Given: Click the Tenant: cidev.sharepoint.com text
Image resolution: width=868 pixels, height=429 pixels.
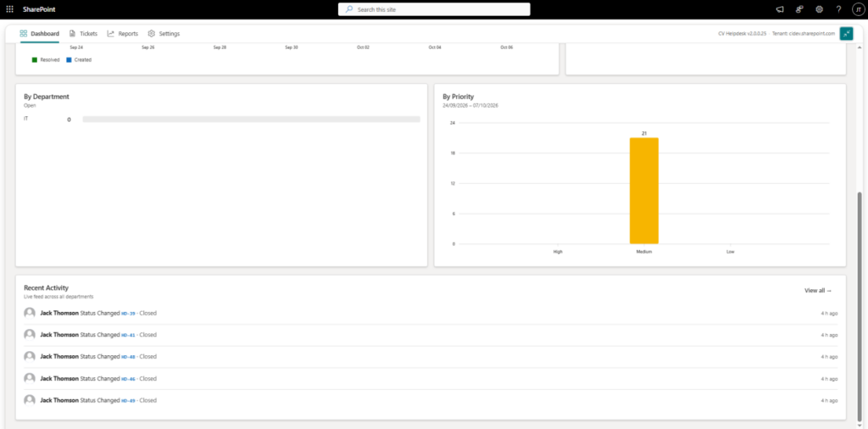Looking at the screenshot, I should point(804,34).
